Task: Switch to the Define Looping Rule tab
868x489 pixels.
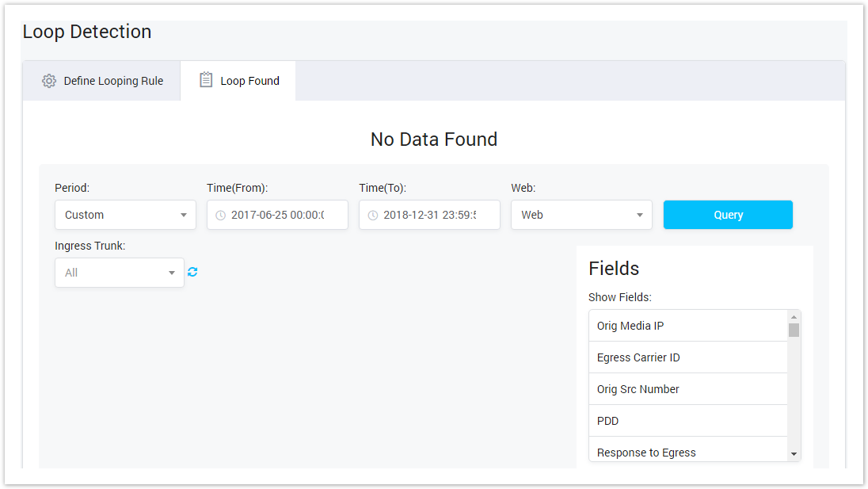Action: [x=102, y=81]
